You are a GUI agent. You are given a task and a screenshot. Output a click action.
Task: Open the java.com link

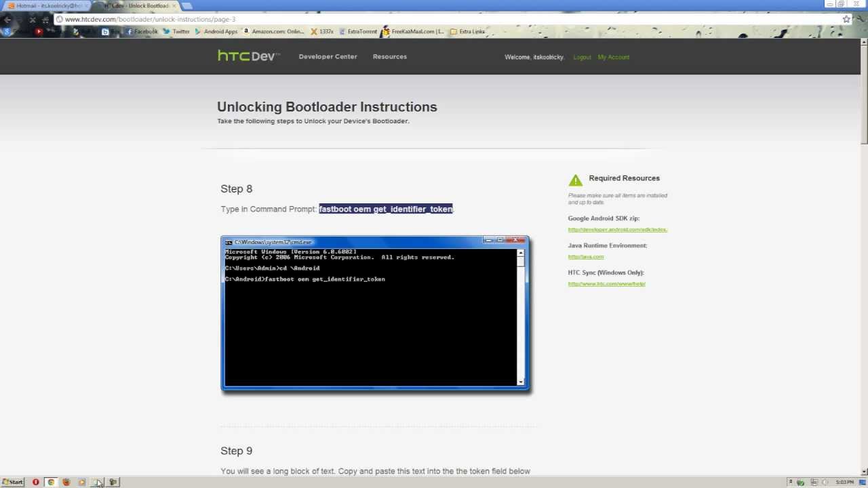click(586, 256)
